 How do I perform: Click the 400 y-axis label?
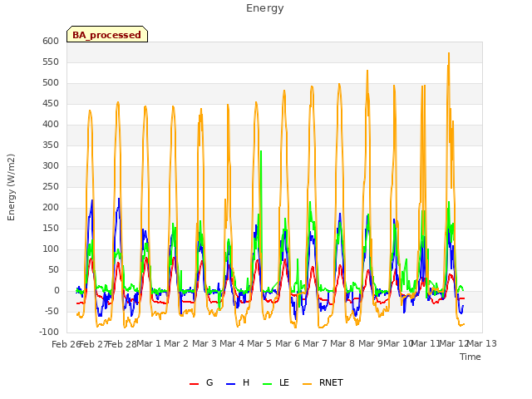51,124
